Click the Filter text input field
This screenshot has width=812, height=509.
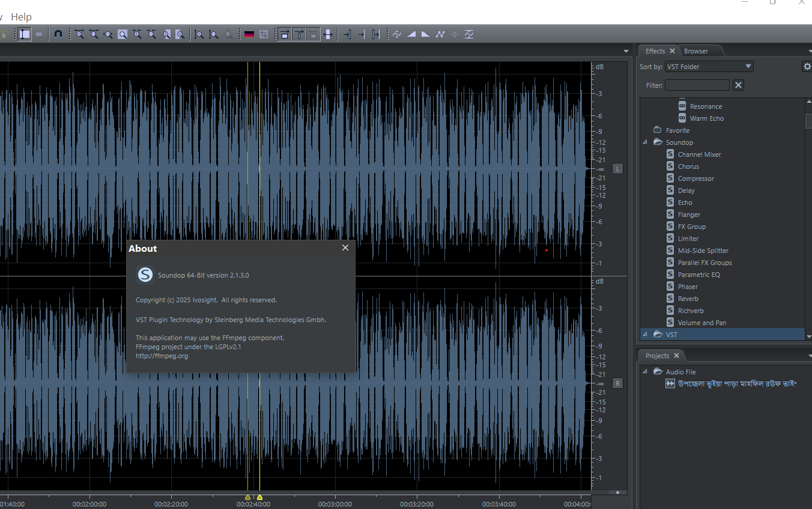[x=697, y=85]
